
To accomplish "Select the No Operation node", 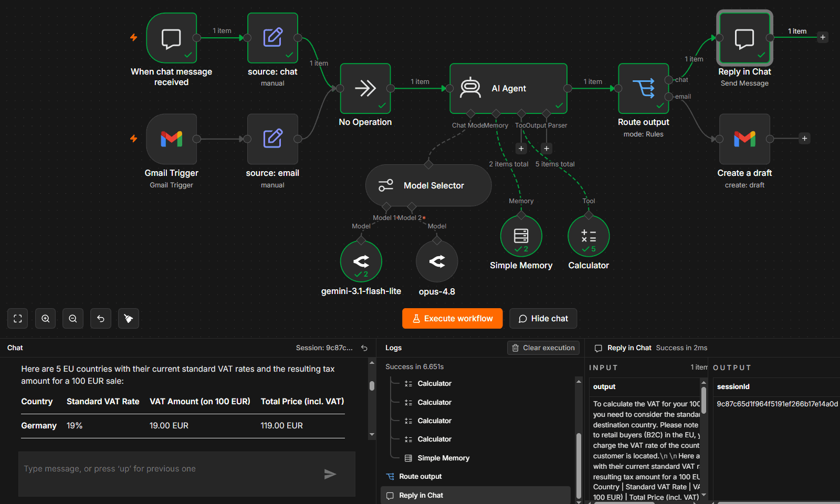I will point(365,88).
